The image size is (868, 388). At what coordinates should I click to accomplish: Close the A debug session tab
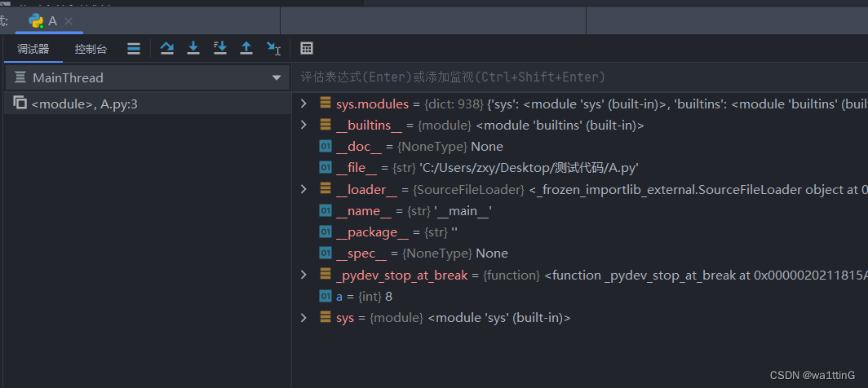(68, 20)
